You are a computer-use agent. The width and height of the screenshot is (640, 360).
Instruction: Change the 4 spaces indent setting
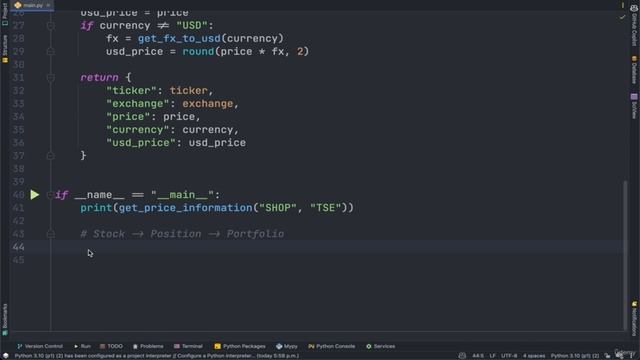click(534, 356)
